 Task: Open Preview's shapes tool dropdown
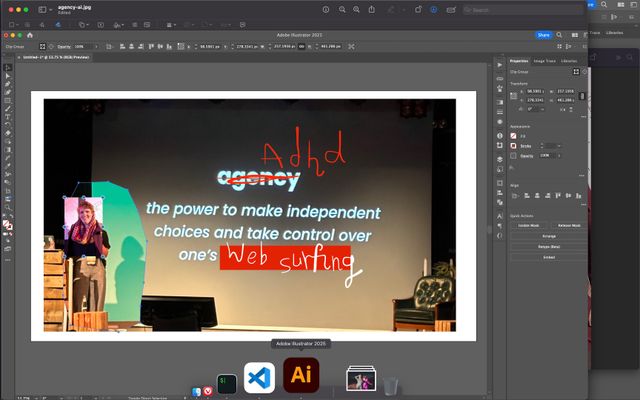click(x=84, y=25)
